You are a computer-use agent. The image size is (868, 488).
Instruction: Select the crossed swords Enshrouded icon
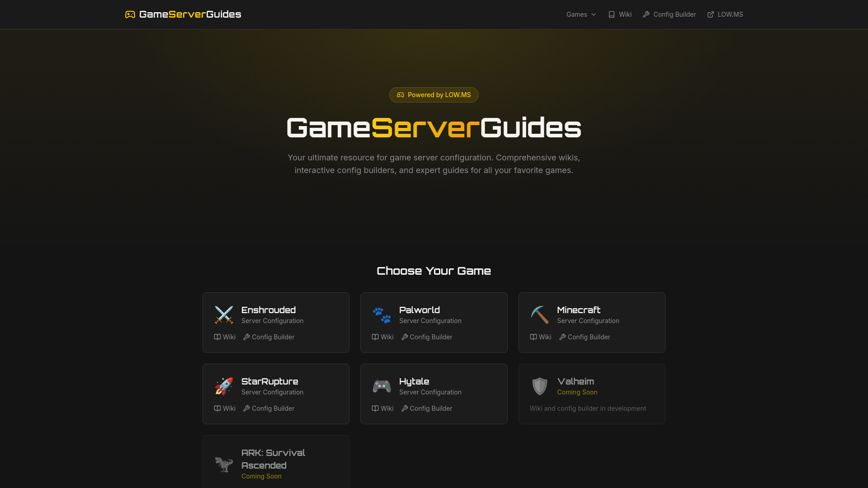[x=224, y=315]
